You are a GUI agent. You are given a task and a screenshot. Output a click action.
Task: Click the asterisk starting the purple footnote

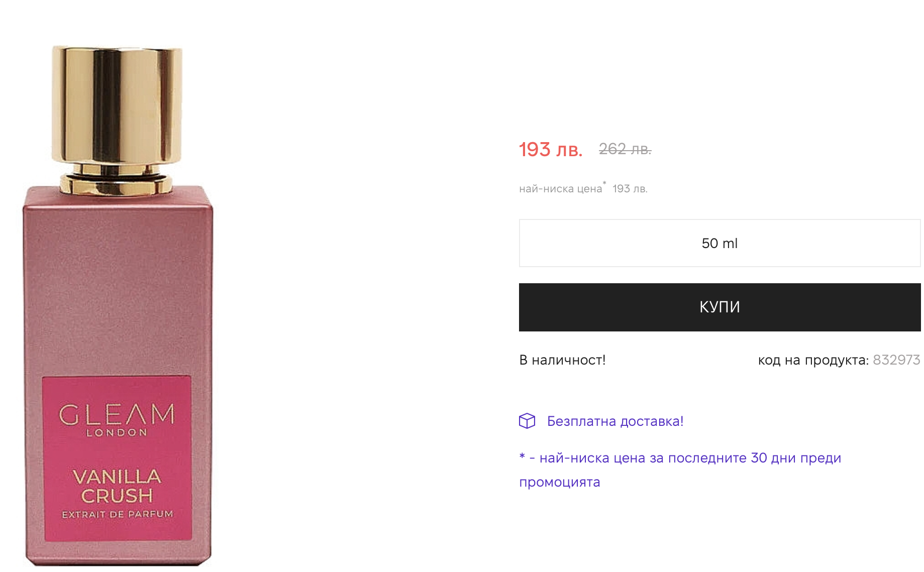coord(522,457)
